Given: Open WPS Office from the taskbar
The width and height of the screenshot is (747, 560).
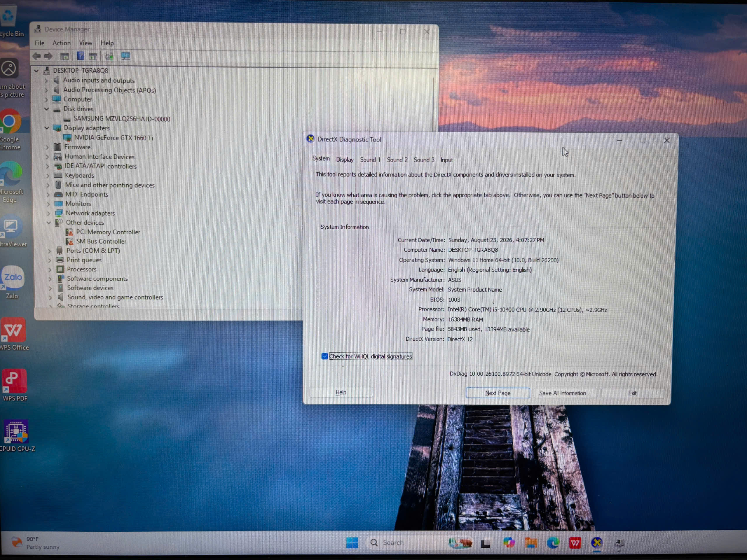Looking at the screenshot, I should (575, 543).
